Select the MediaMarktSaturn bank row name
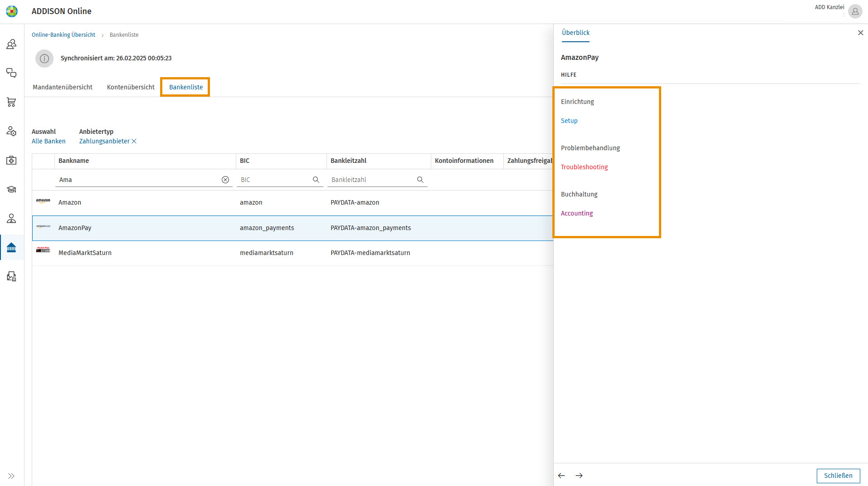868x486 pixels. pyautogui.click(x=85, y=253)
